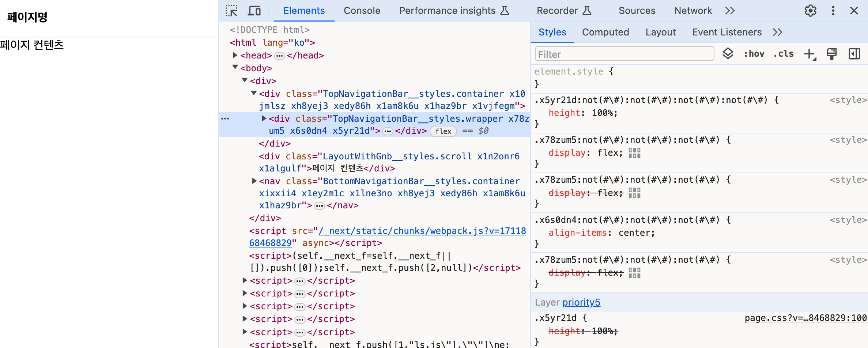Click the .x6s0dn4 selector text
Viewport: 868px width, 348px height.
click(627, 220)
